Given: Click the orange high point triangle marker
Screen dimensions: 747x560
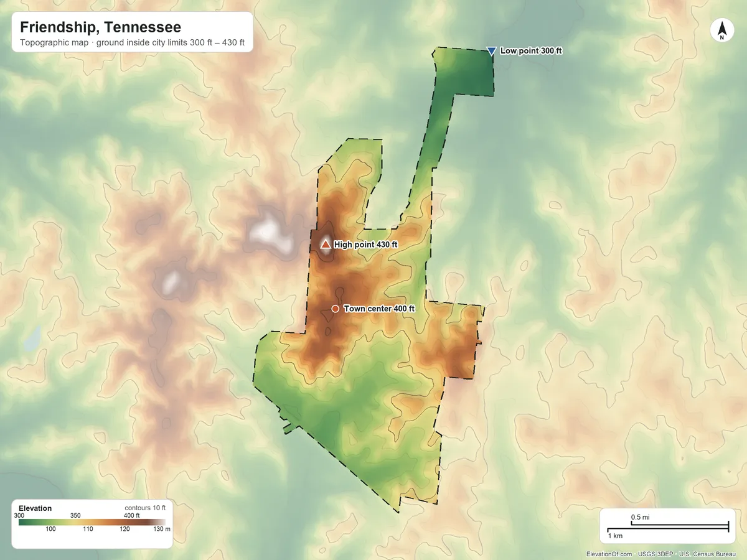Looking at the screenshot, I should coord(326,244).
